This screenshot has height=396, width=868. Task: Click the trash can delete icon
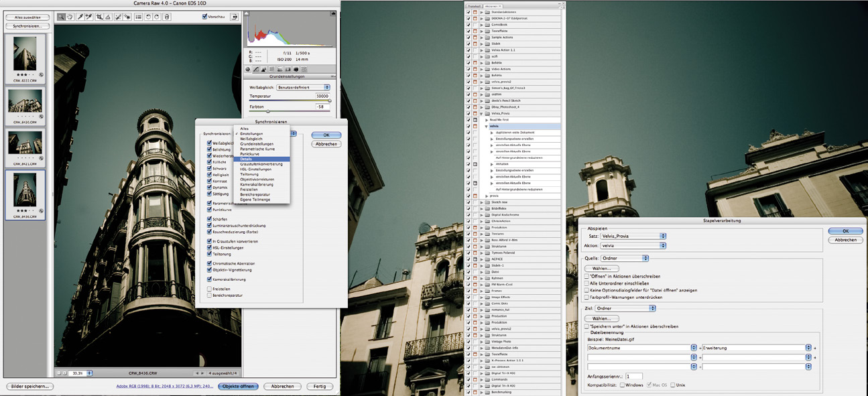[166, 17]
